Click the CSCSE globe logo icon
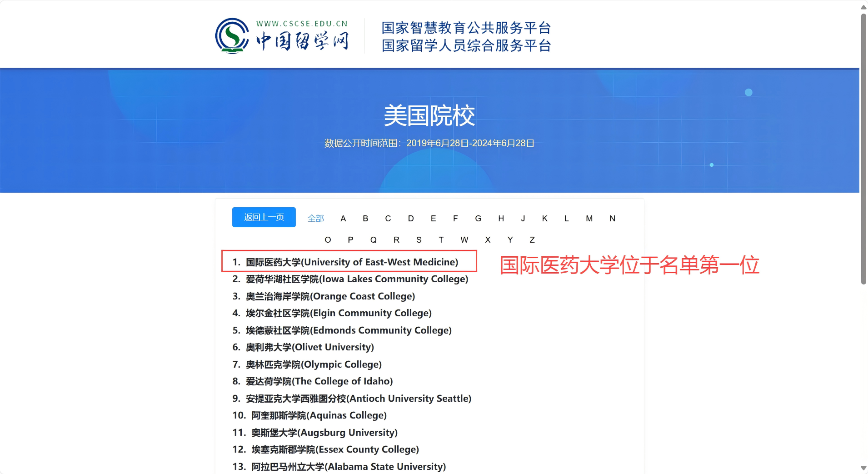Screen dimensions: 868x474 [232, 35]
